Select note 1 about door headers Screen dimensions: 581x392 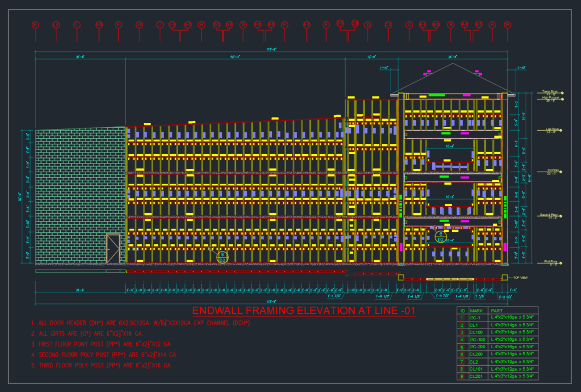141,323
